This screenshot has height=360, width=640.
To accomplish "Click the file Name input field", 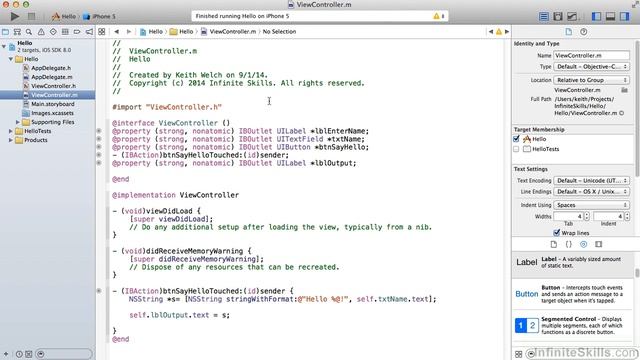I will tap(591, 56).
